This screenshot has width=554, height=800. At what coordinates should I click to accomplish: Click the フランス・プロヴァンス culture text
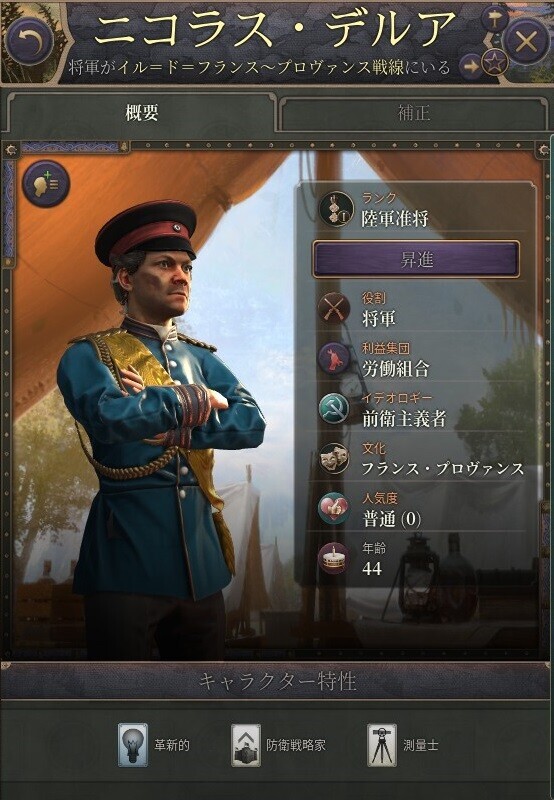click(x=443, y=469)
